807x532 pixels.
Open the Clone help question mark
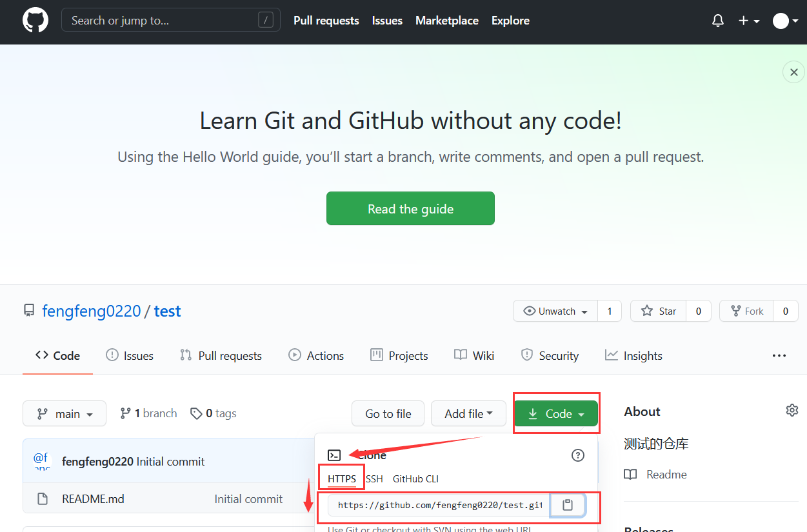pos(578,455)
